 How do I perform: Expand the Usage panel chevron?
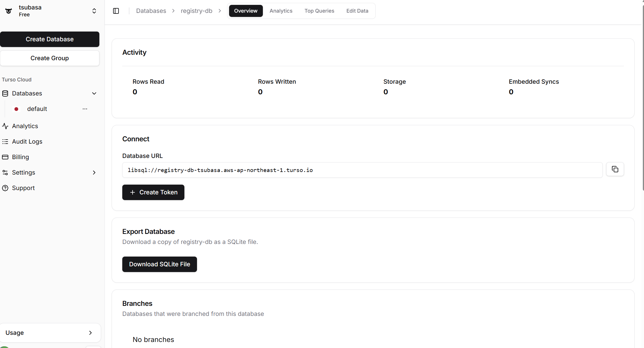(90, 333)
